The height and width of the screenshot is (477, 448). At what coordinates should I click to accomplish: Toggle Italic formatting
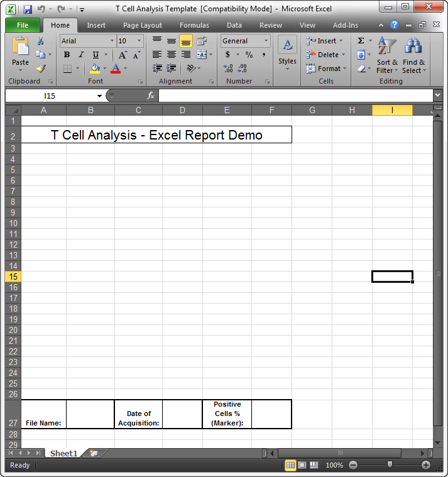[81, 55]
